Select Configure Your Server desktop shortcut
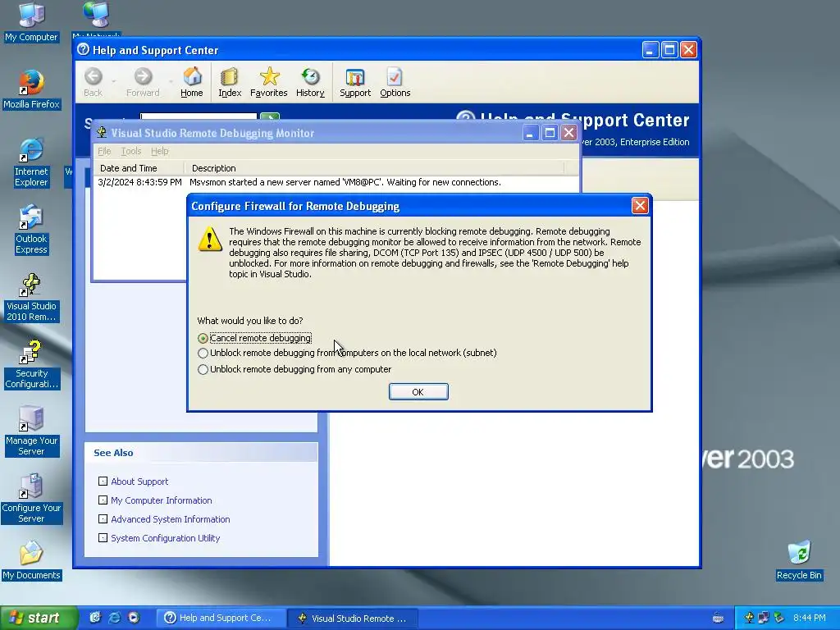This screenshot has width=840, height=630. [x=32, y=500]
